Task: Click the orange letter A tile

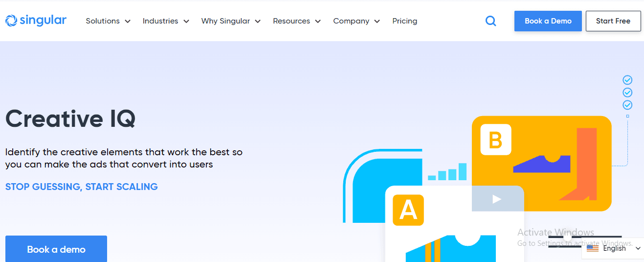Action: (408, 210)
